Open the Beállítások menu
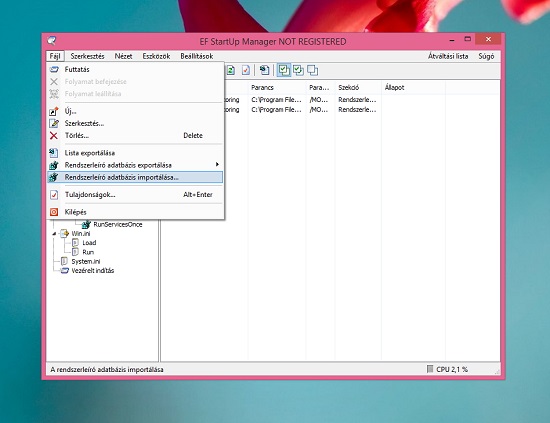This screenshot has height=423, width=550. tap(197, 56)
